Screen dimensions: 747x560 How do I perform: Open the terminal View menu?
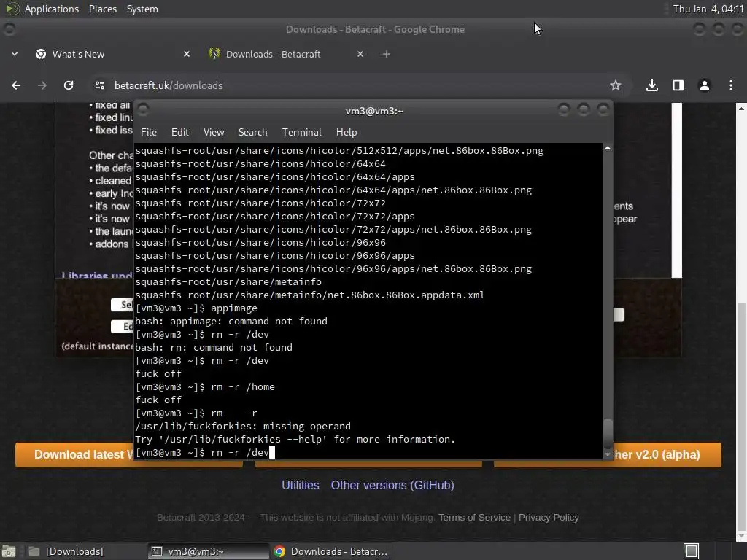point(214,133)
